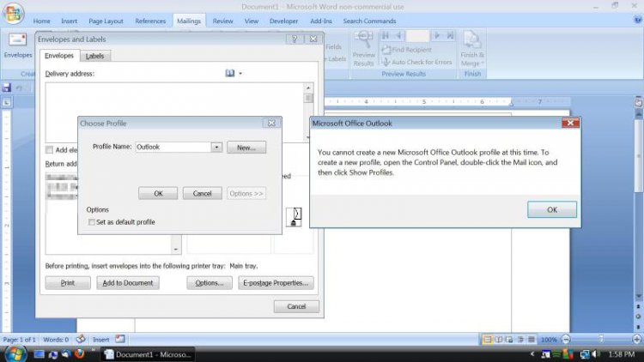The height and width of the screenshot is (362, 644).
Task: Close the Microsoft Office Outlook message box
Action: point(570,123)
